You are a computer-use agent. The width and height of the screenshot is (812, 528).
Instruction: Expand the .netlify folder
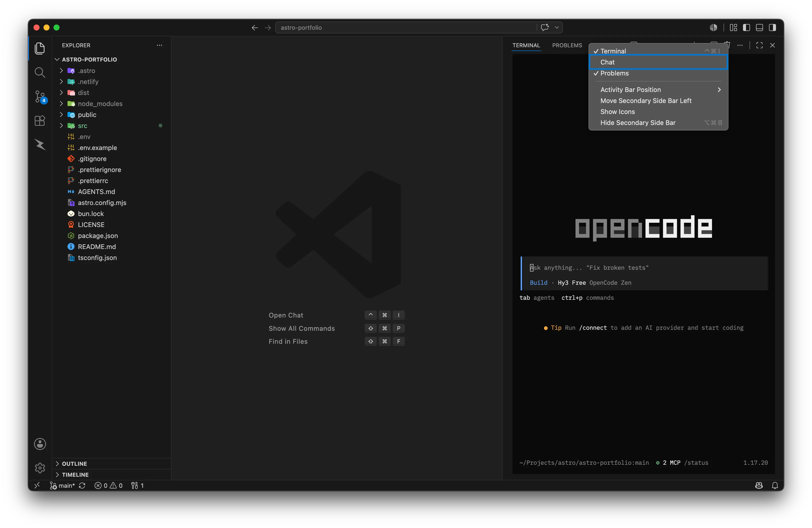click(111, 81)
